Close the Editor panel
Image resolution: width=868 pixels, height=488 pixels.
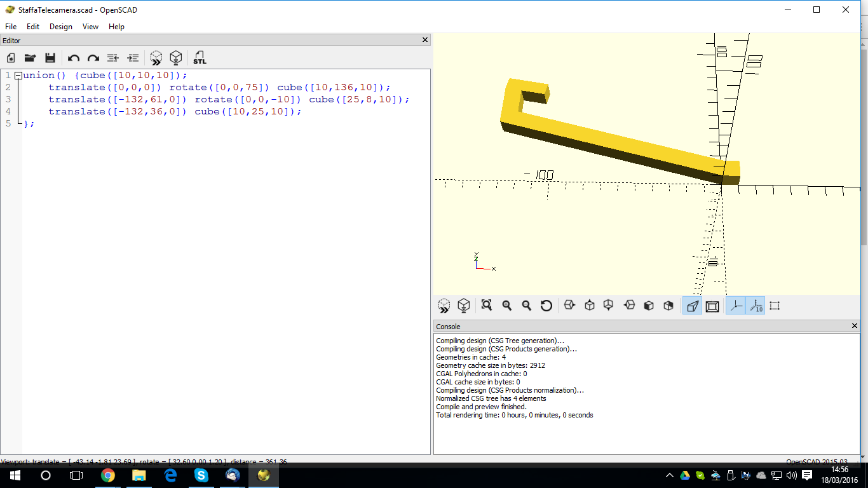pos(425,40)
